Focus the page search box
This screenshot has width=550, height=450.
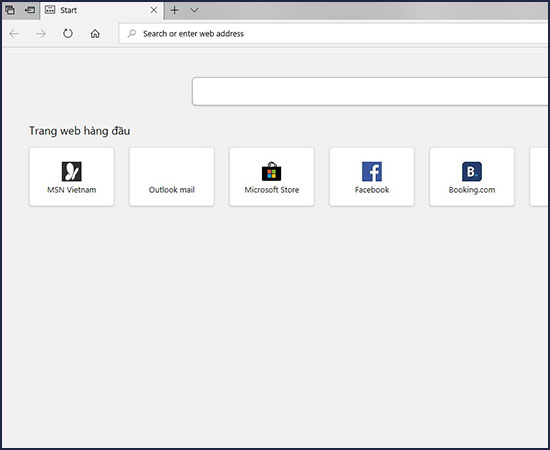[370, 91]
